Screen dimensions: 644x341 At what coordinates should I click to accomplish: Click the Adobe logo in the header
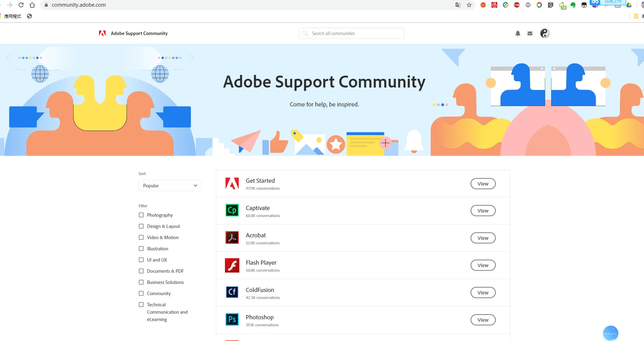point(102,33)
